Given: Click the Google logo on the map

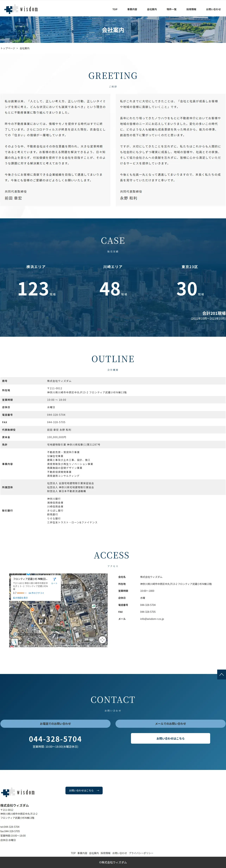Looking at the screenshot, I should coord(58,643).
